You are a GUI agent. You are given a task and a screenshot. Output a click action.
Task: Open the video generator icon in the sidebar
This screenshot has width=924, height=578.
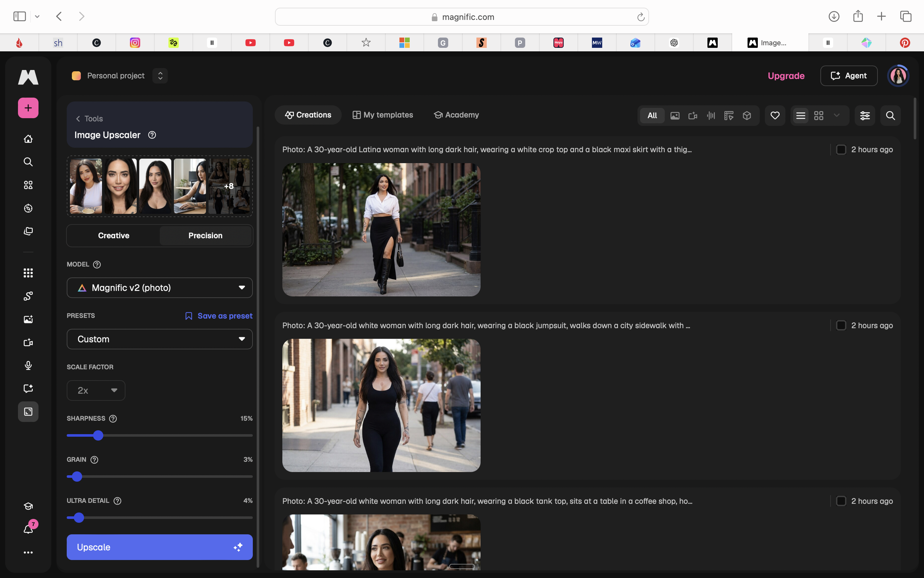[28, 343]
